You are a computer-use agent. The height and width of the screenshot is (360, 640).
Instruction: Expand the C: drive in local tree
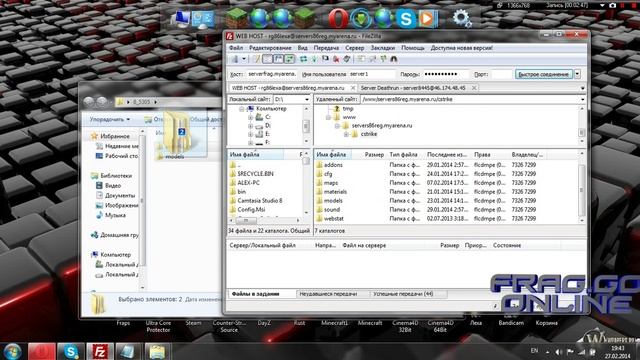click(x=250, y=117)
